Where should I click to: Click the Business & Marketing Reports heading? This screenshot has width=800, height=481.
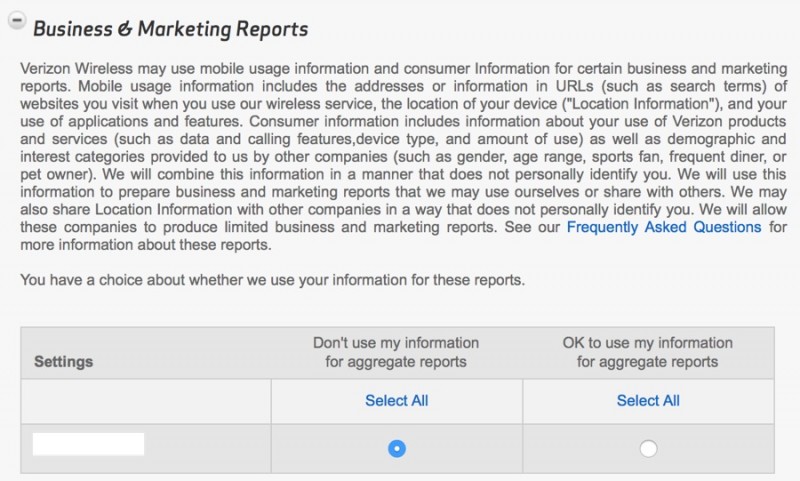coord(170,28)
